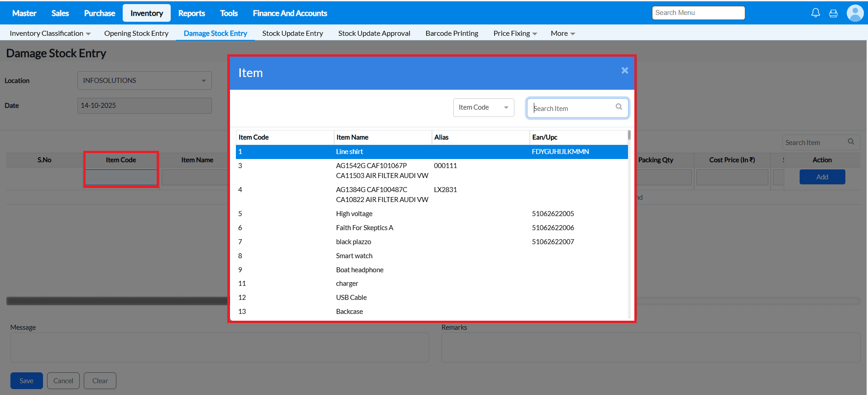Choose the Smart watch item row
868x395 pixels.
click(x=431, y=256)
